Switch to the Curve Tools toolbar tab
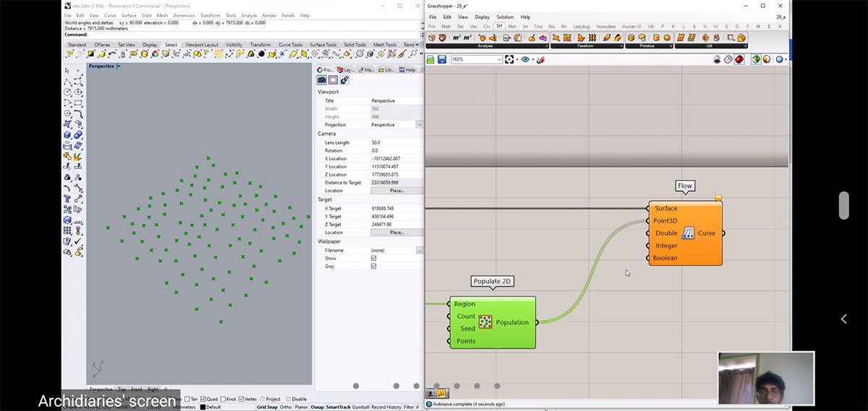 [291, 45]
